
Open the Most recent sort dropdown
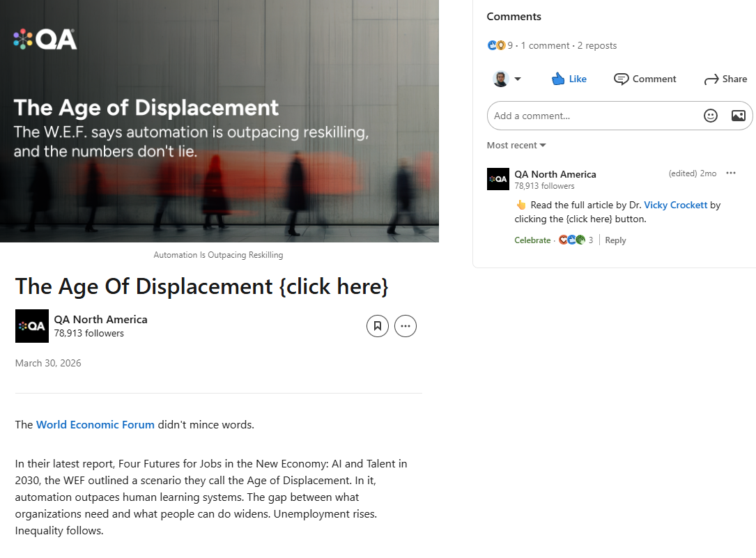(516, 145)
